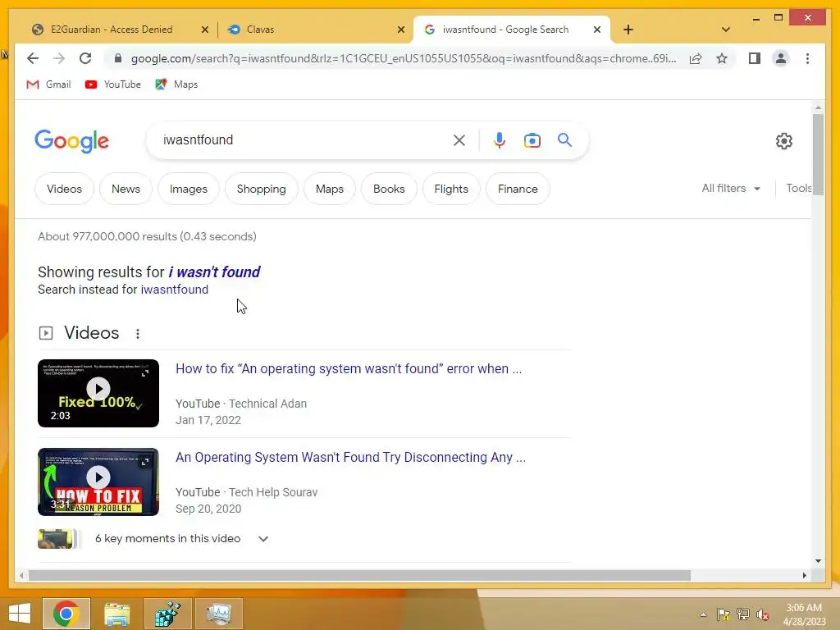Viewport: 840px width, 630px height.
Task: Search instead for iwasntfound link
Action: (175, 290)
